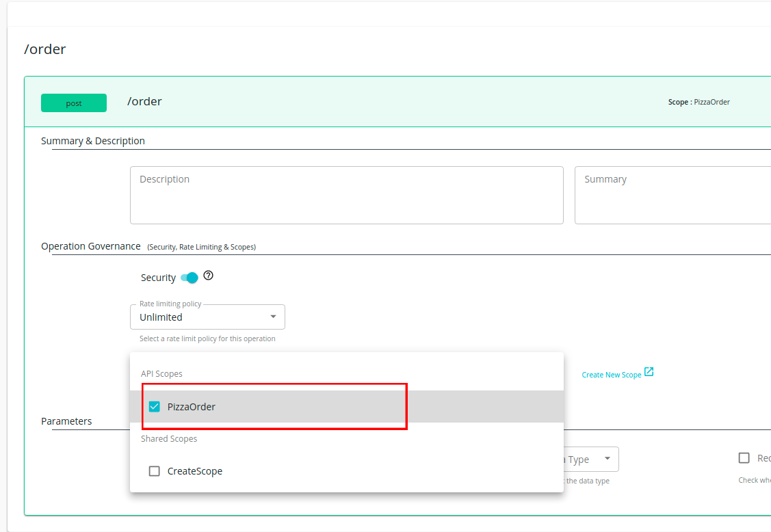The width and height of the screenshot is (771, 532).
Task: Click the Description text area
Action: coord(345,195)
